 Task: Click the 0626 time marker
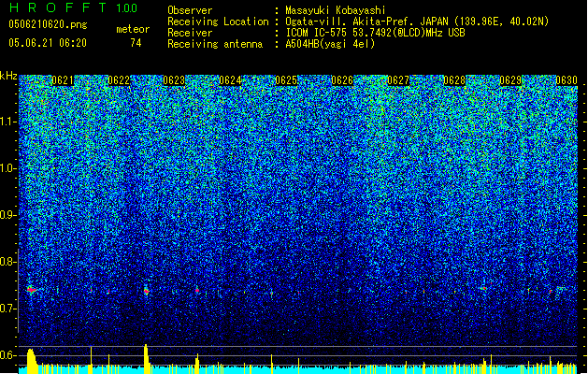tap(342, 80)
